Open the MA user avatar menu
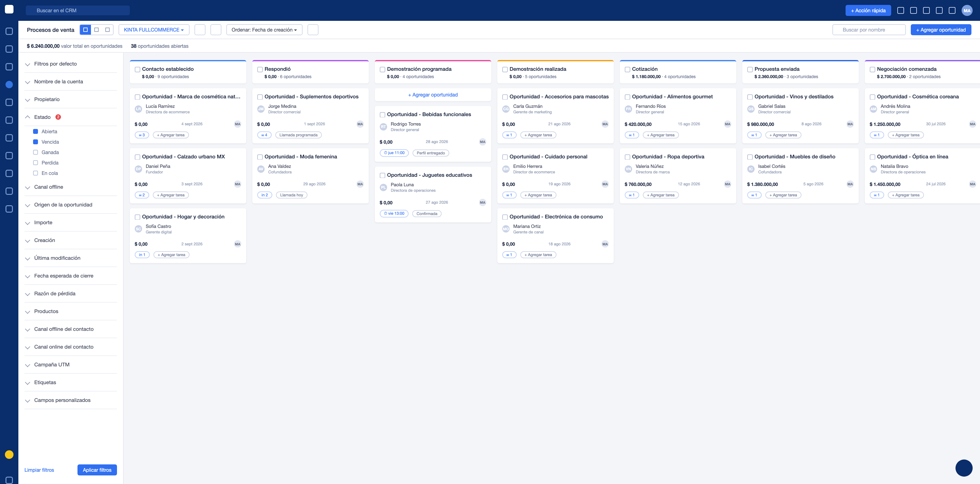Screen dimensions: 980x484 click(967, 10)
